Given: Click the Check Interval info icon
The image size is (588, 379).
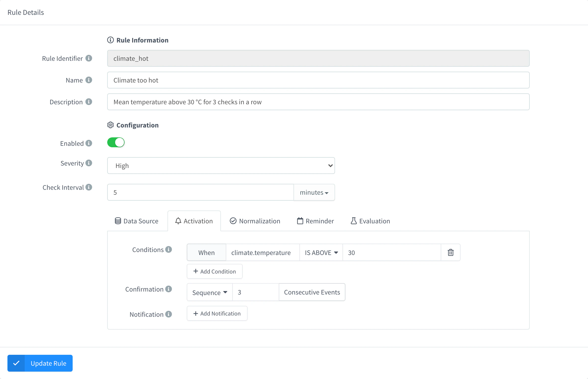Looking at the screenshot, I should pyautogui.click(x=89, y=187).
